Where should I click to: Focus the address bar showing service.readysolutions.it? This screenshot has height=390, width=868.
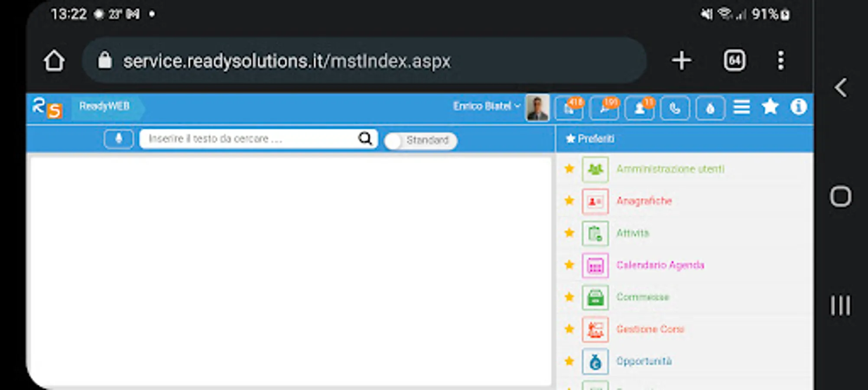pos(364,60)
